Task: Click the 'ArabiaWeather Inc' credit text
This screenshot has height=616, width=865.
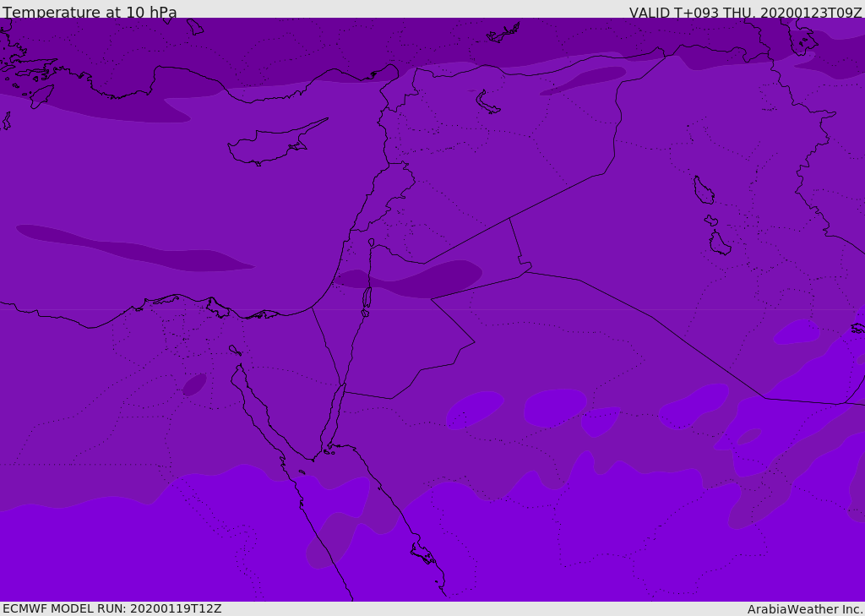Action: 805,609
